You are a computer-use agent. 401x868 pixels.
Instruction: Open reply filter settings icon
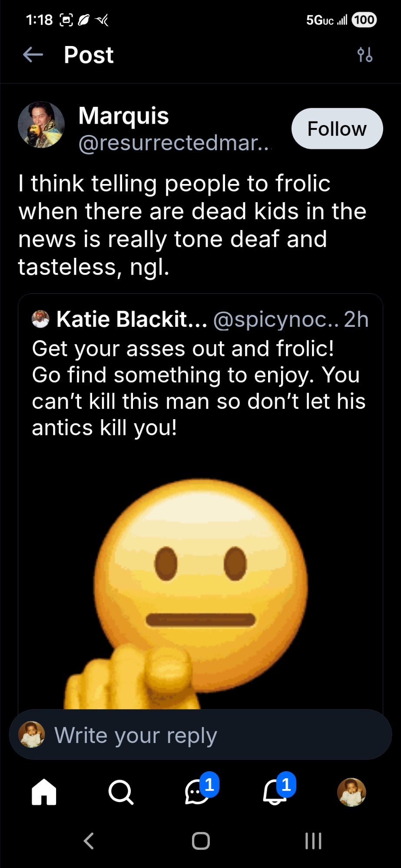[365, 55]
